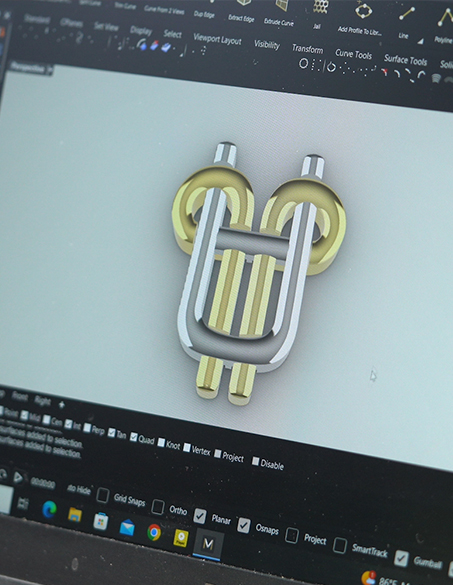Toggle the Project osnap checkbox beside Vertex

218,453
